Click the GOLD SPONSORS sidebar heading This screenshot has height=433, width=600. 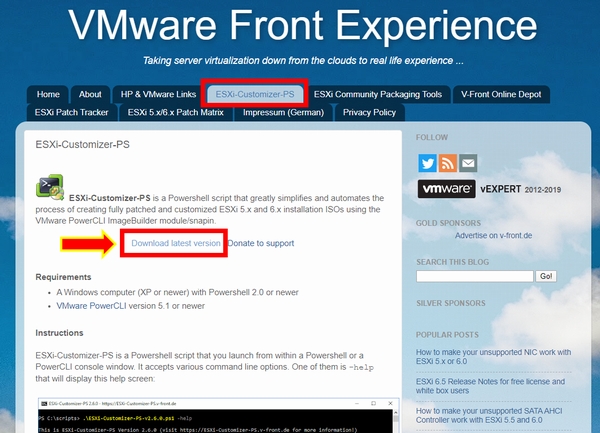pyautogui.click(x=448, y=223)
